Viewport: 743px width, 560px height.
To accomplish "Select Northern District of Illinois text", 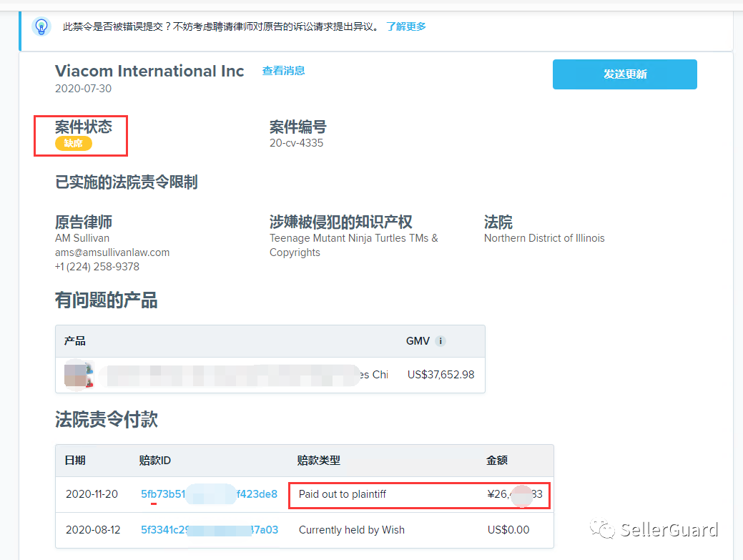I will (x=544, y=238).
